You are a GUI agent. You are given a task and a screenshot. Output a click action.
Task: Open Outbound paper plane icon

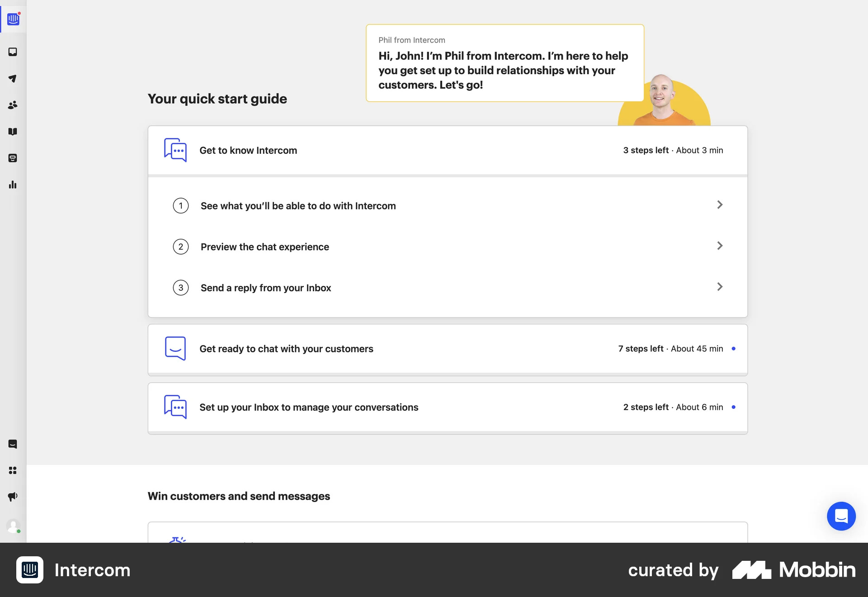13,79
